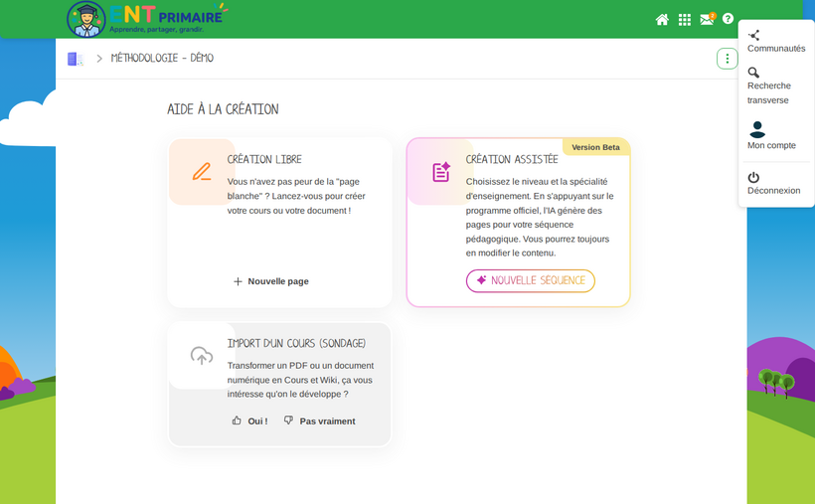Open the applications grid icon
Screen dimensions: 815x504
point(685,20)
